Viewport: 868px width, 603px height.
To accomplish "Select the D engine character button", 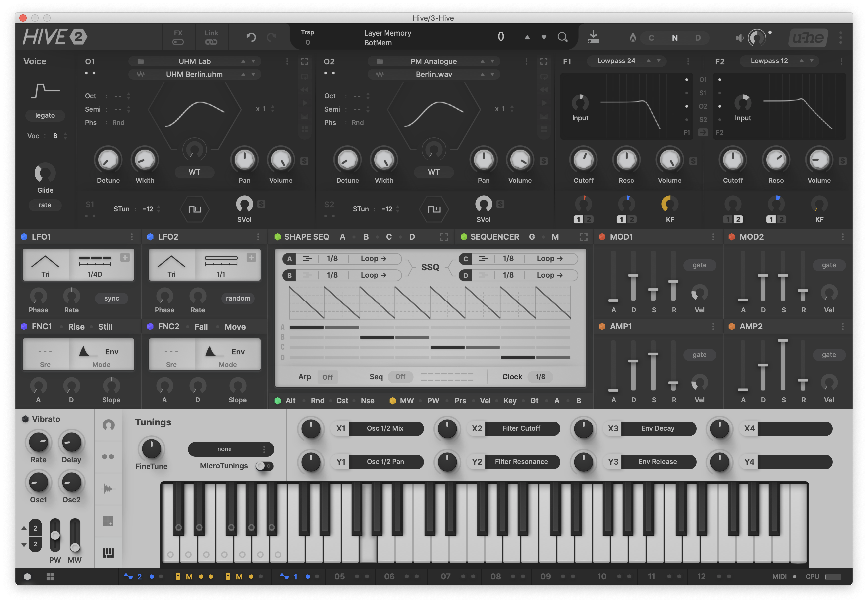I will pyautogui.click(x=698, y=38).
